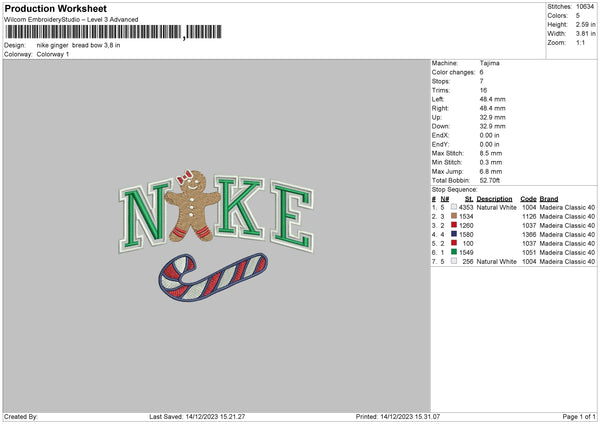Select the white swatch in stop row 7
The image size is (600, 424).
pos(453,261)
